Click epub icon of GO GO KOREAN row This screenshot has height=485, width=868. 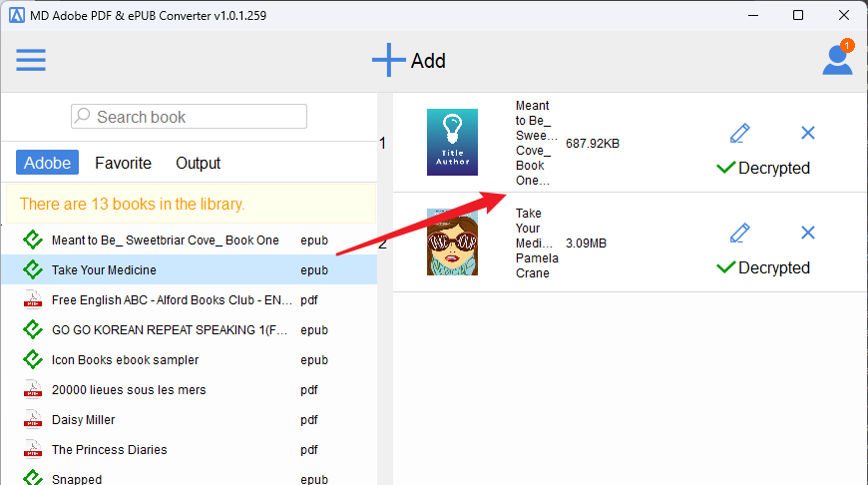pos(33,329)
